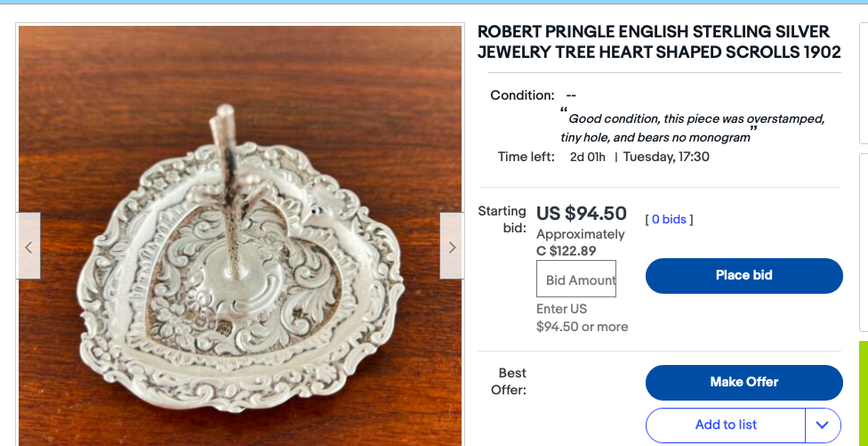Image resolution: width=868 pixels, height=446 pixels.
Task: Click the seller's condition description quote
Action: (694, 127)
